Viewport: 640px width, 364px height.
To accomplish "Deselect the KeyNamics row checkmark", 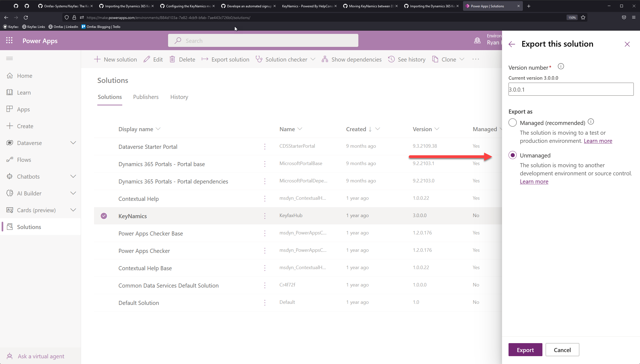I will (104, 216).
